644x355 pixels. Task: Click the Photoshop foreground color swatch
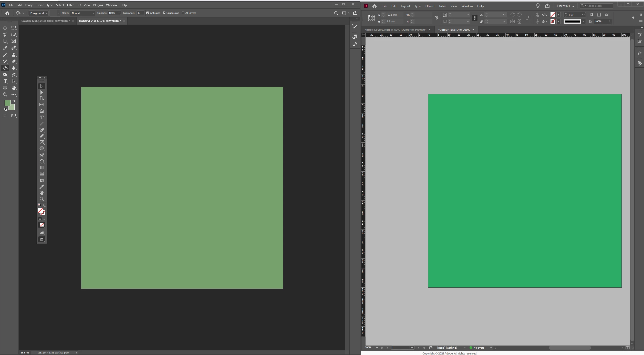pyautogui.click(x=7, y=103)
